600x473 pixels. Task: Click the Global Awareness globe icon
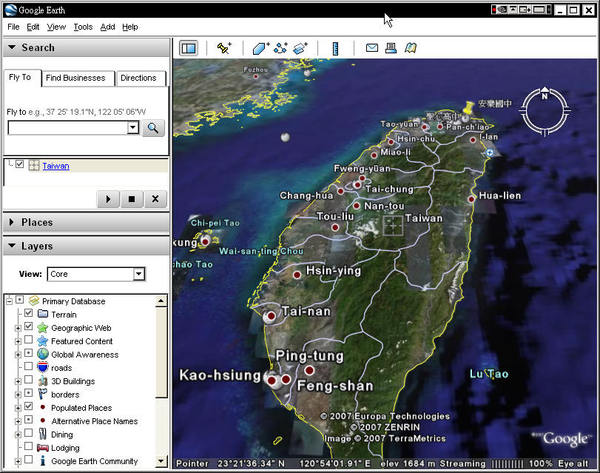click(43, 354)
